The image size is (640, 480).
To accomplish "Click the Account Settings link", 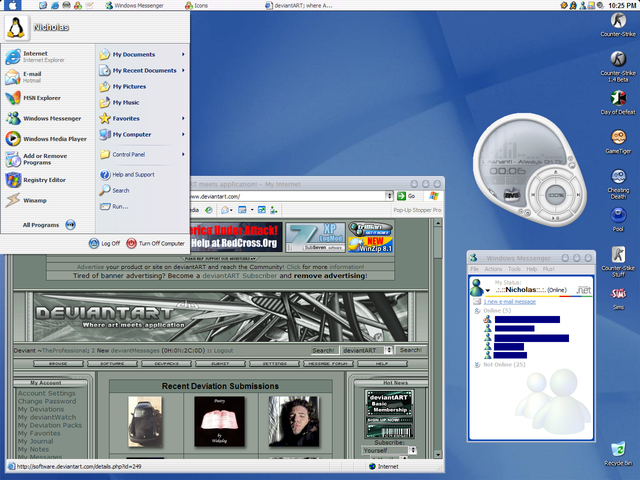I will coord(47,393).
